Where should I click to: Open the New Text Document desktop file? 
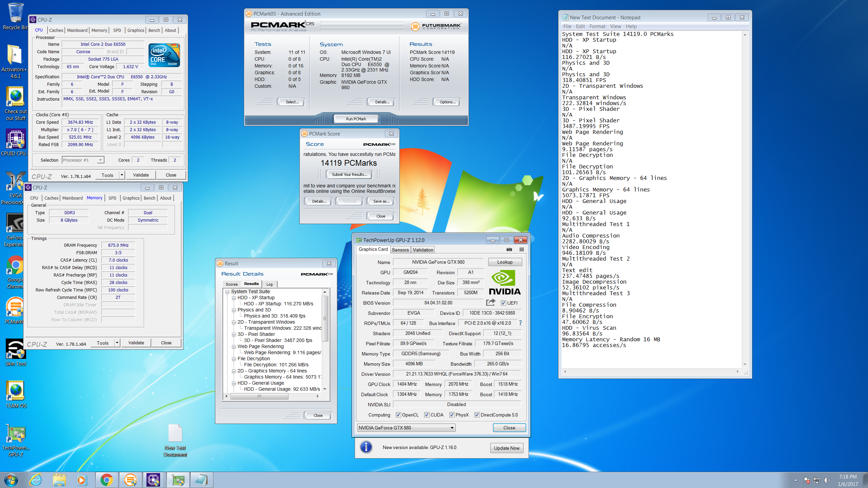click(x=175, y=441)
